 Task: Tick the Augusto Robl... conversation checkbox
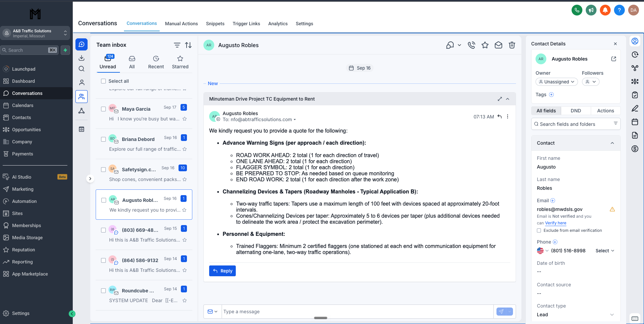coord(104,200)
